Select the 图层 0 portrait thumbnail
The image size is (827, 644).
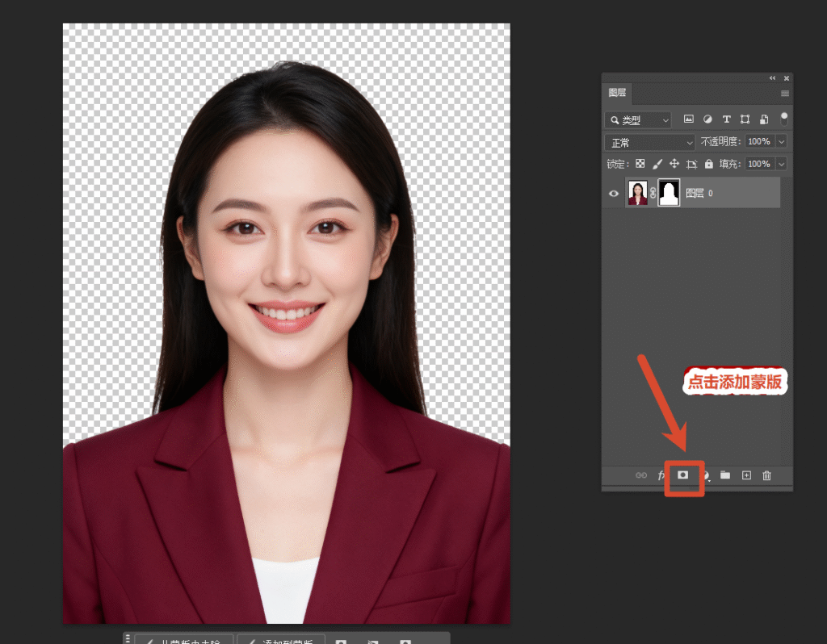tap(638, 193)
